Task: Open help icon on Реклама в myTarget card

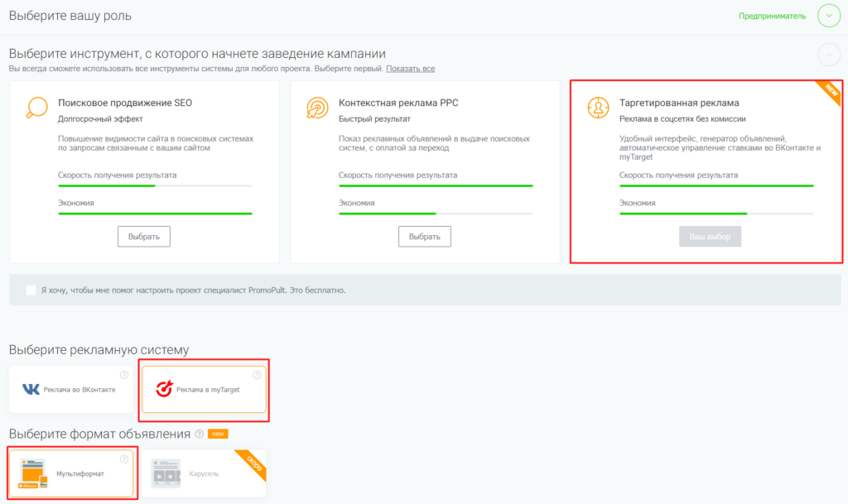Action: (257, 375)
